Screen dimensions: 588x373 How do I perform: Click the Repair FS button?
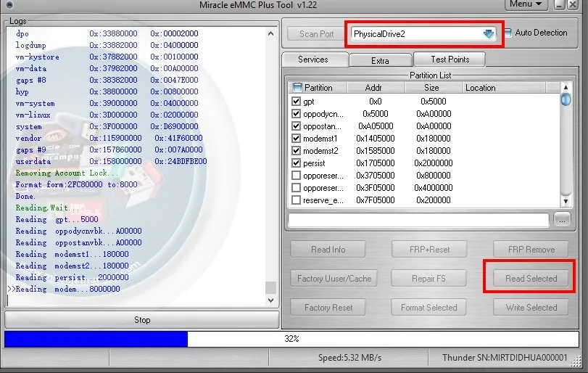pos(428,279)
